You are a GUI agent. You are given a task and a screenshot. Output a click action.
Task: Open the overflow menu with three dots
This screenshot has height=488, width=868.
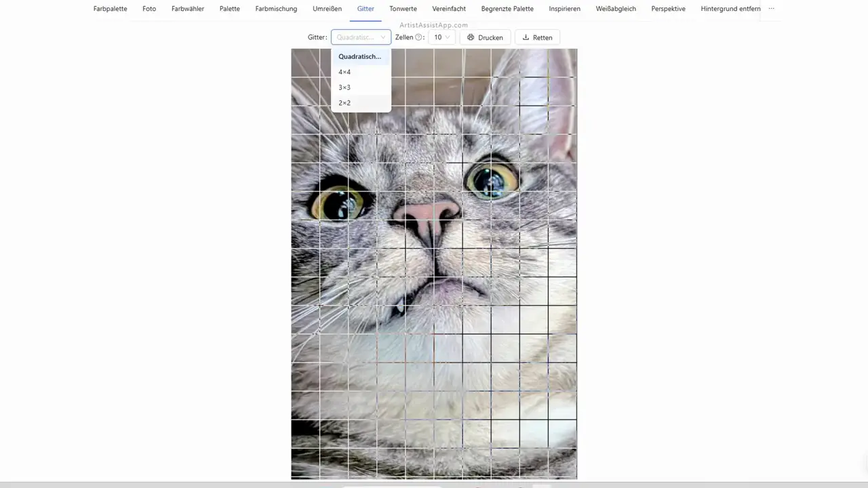(x=771, y=9)
